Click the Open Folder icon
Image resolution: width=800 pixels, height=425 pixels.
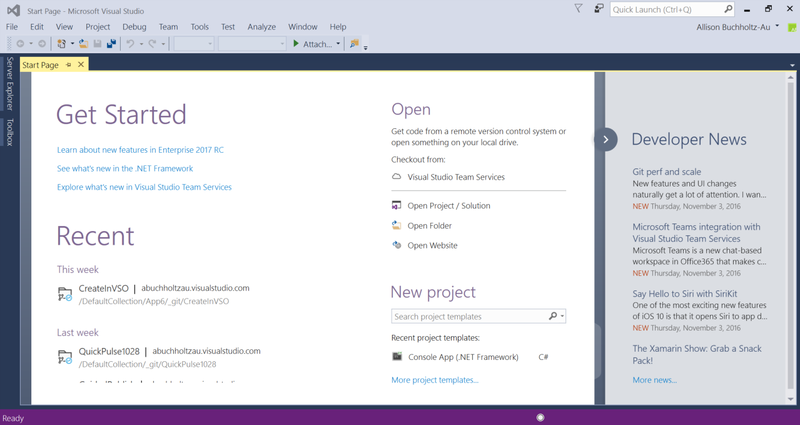(x=396, y=225)
